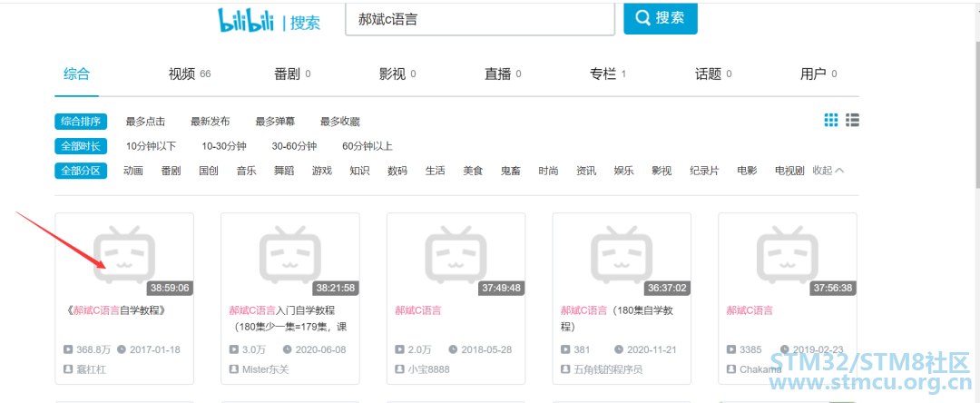Screen dimensions: 980x403
Task: Filter by 动画 category
Action: tap(133, 171)
